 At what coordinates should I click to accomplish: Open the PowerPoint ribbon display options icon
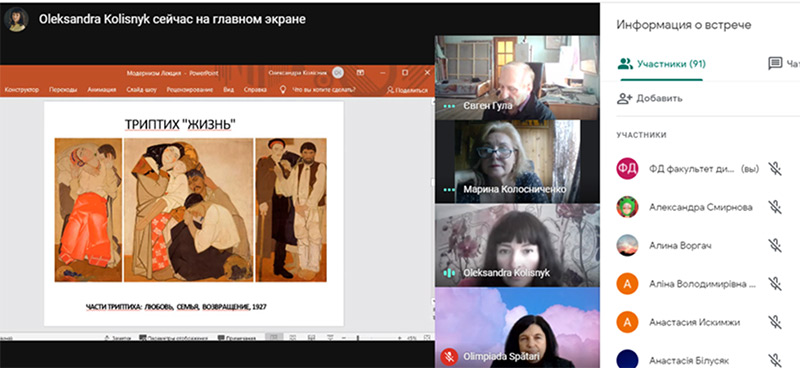[360, 73]
